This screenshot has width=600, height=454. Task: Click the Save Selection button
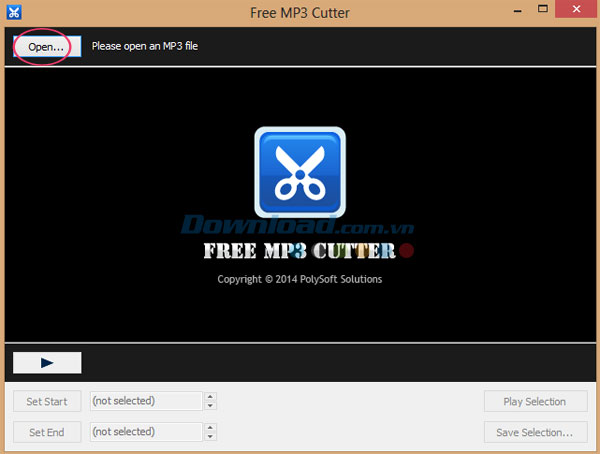tap(535, 432)
